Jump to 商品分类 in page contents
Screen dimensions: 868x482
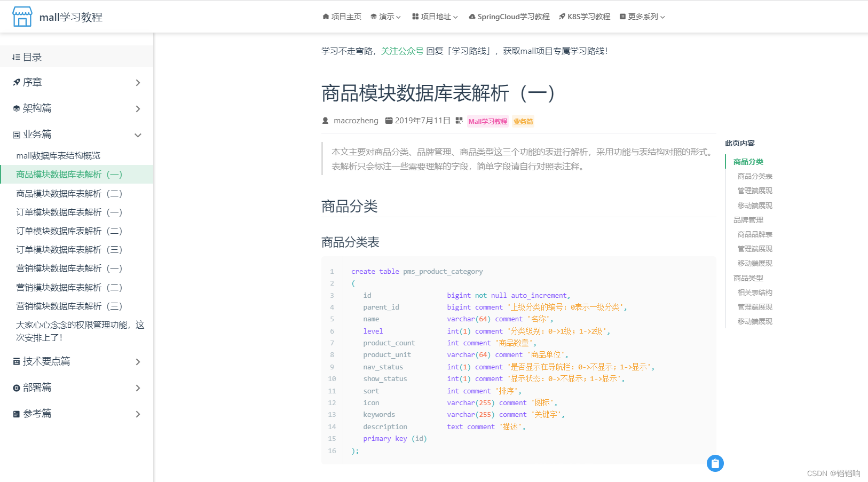tap(748, 162)
